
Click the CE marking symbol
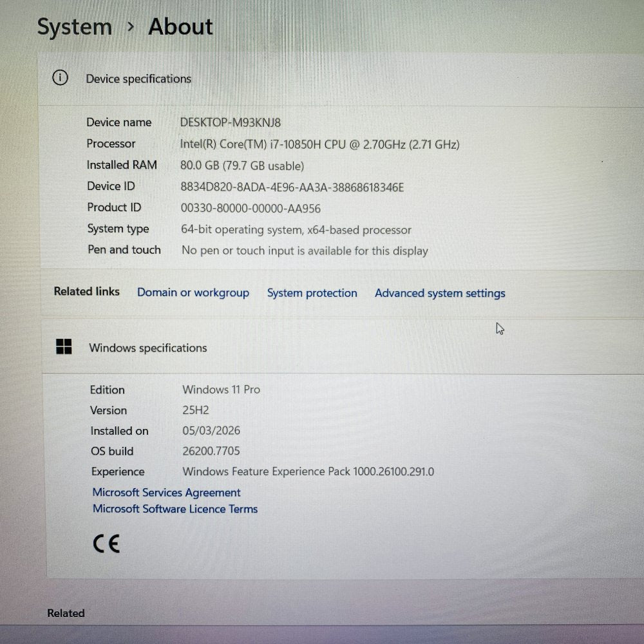(x=106, y=544)
